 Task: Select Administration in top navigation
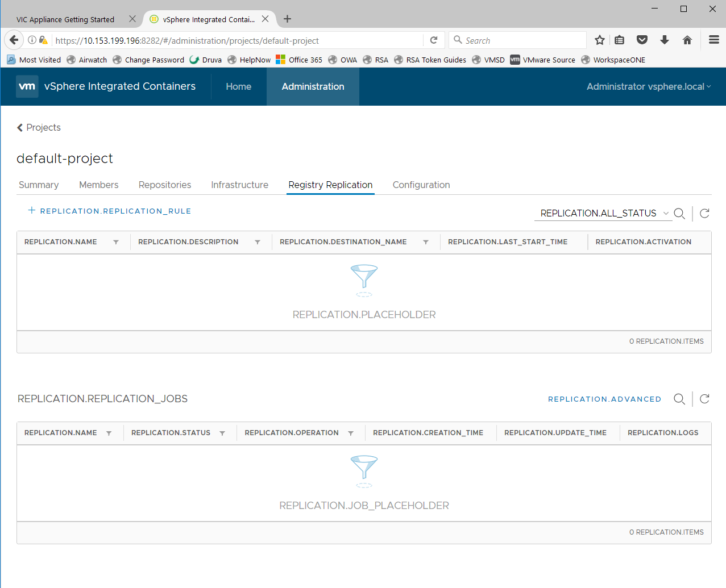[x=313, y=86]
